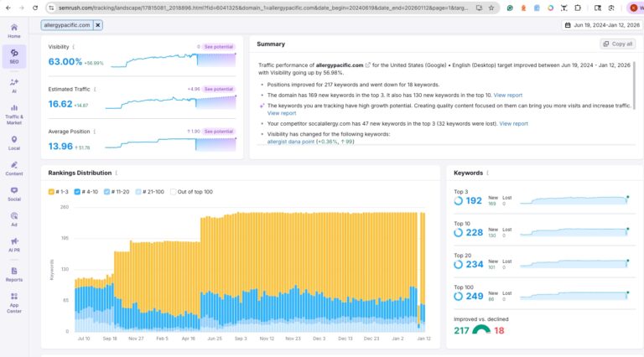Click the Top 3 keywords sparkline chart
The height and width of the screenshot is (357, 644).
574,200
